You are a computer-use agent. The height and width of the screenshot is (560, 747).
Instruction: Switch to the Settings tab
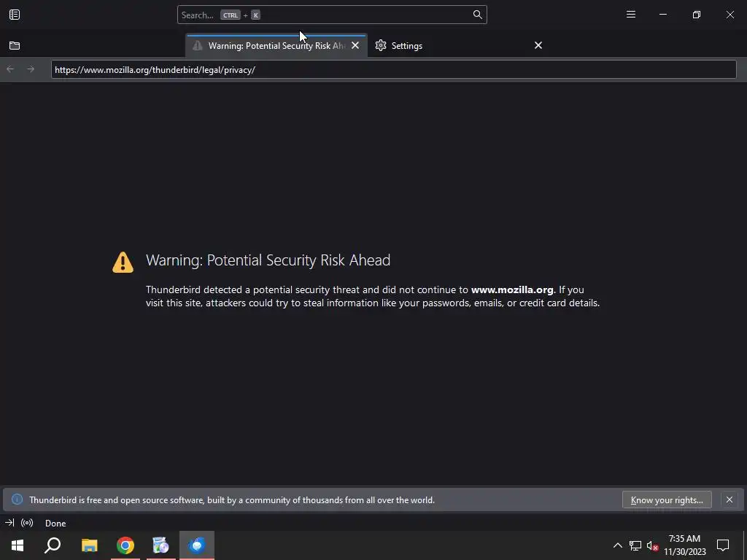point(457,46)
